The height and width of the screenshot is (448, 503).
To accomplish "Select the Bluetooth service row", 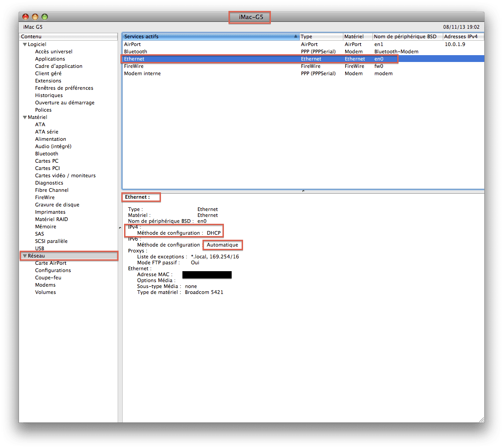I will pyautogui.click(x=303, y=51).
